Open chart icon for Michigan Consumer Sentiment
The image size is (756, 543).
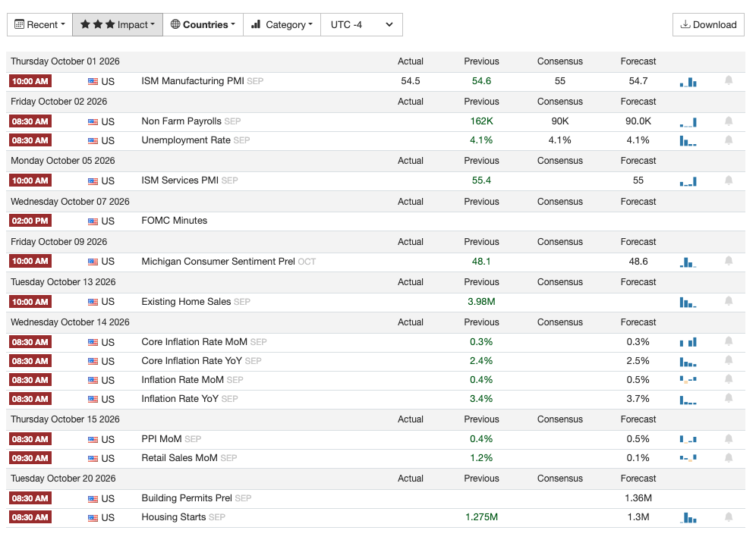click(688, 262)
